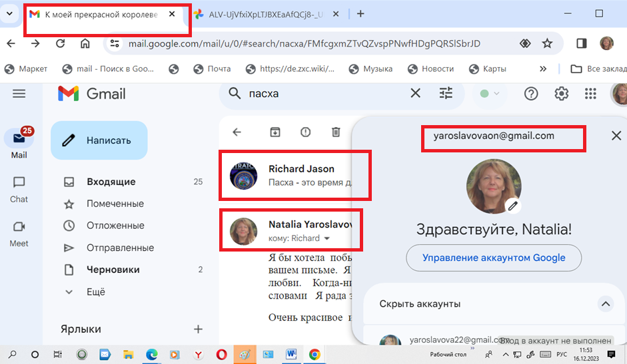Screen dimensions: 627x364
Task: Open Gmail help support icon
Action: point(530,94)
